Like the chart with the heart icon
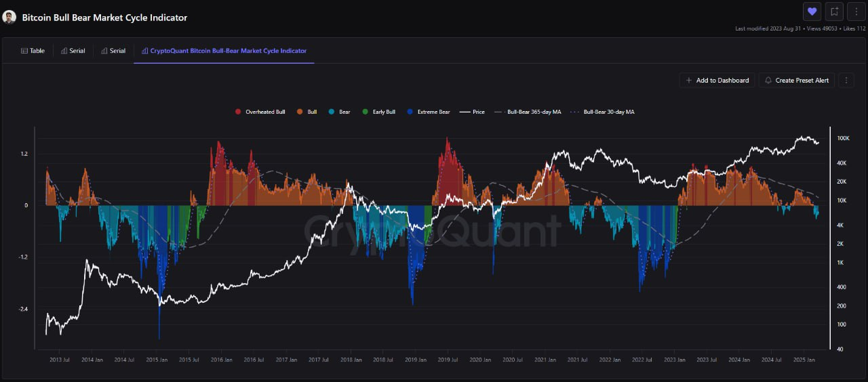 [x=812, y=11]
